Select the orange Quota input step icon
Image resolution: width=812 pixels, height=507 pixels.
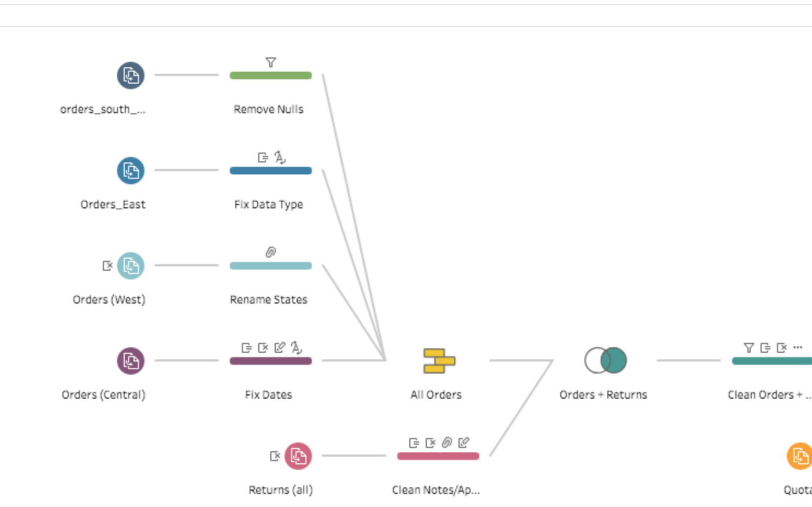[800, 456]
